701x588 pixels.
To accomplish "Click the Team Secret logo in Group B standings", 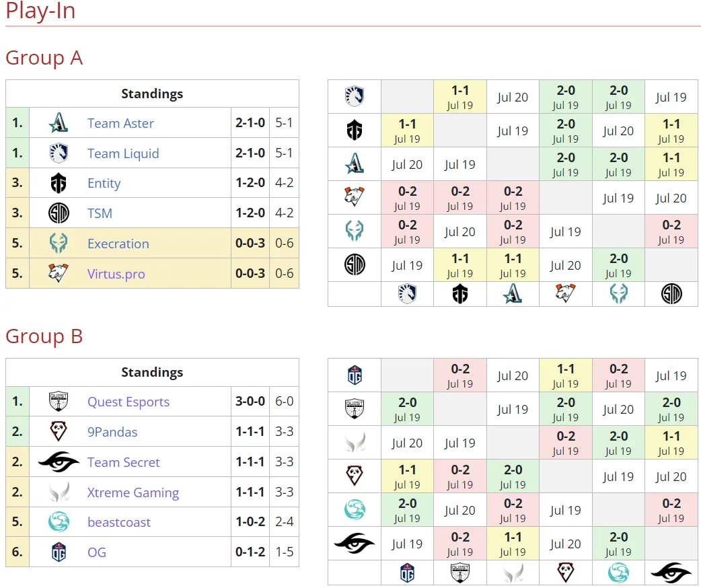I will 59,462.
